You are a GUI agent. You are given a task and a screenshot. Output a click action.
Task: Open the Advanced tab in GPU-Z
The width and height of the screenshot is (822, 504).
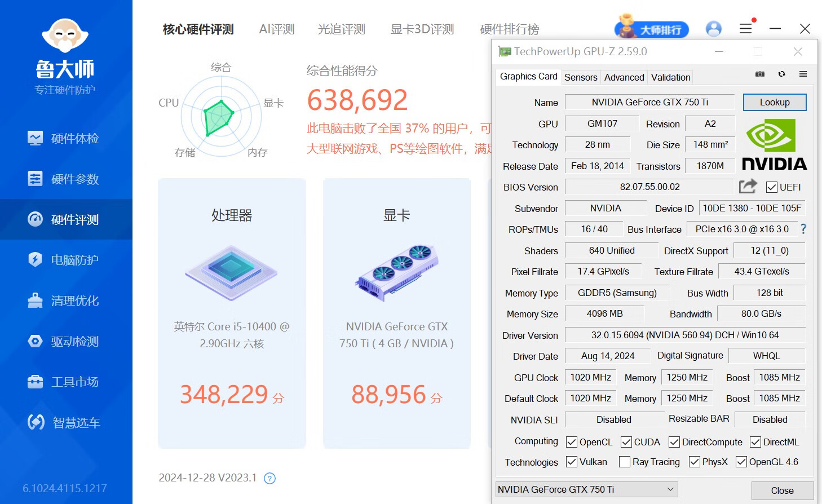[x=624, y=77]
